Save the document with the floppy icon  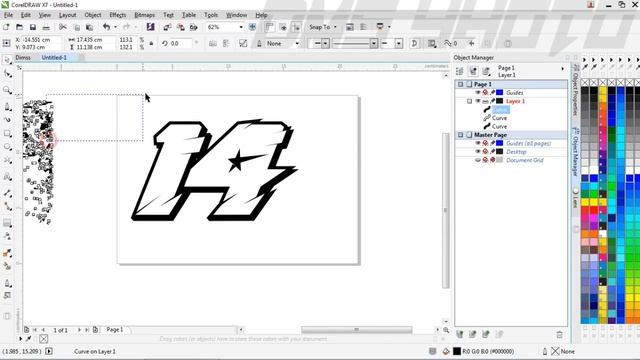click(33, 27)
